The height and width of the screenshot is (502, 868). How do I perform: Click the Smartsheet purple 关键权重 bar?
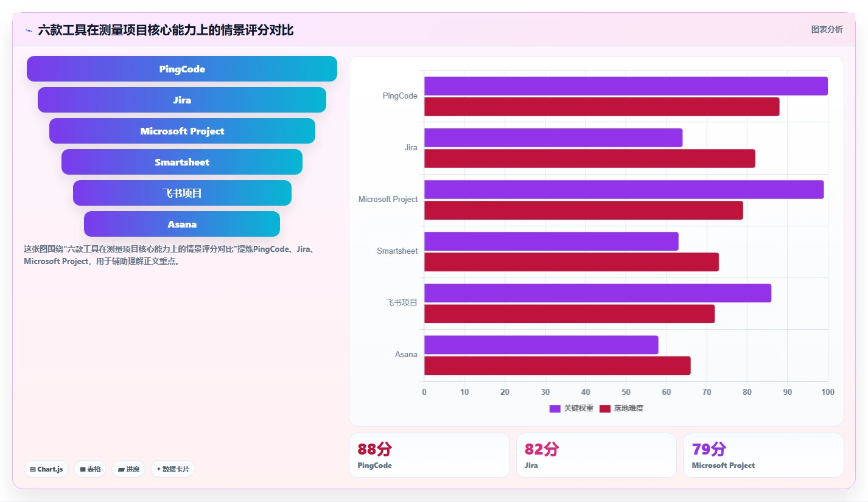tap(551, 241)
